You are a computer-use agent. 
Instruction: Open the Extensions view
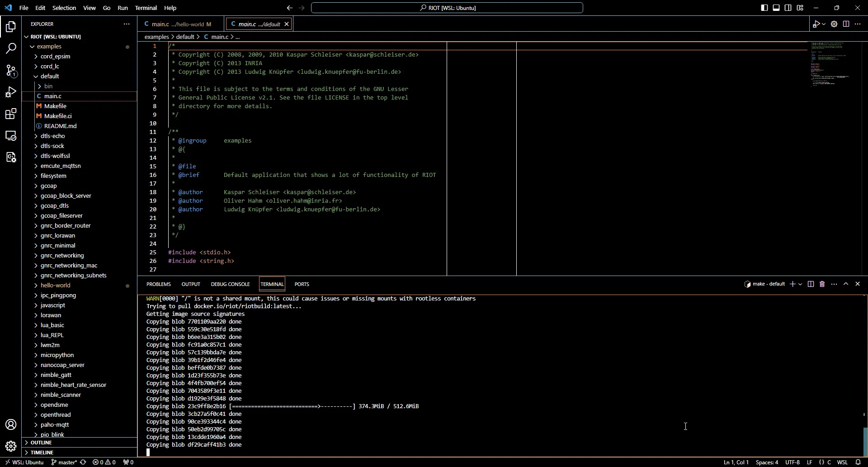(x=11, y=114)
